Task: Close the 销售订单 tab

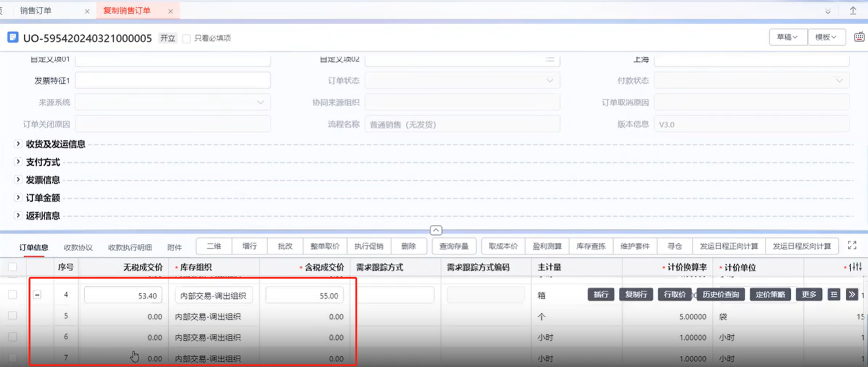Action: tap(87, 11)
